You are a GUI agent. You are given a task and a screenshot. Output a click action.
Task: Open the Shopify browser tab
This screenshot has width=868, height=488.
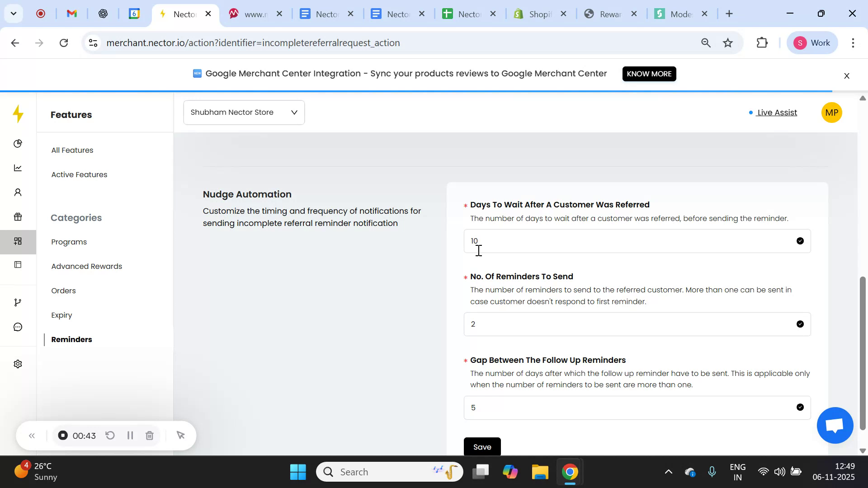538,14
